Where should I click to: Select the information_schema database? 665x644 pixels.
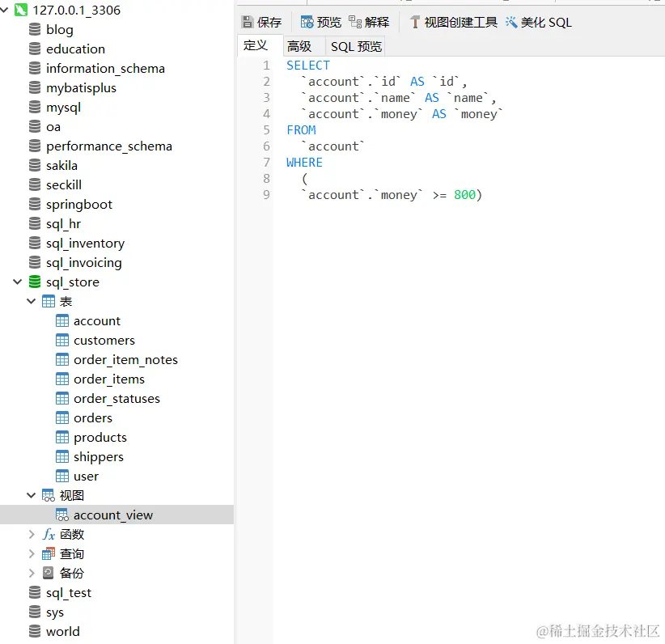[x=106, y=68]
